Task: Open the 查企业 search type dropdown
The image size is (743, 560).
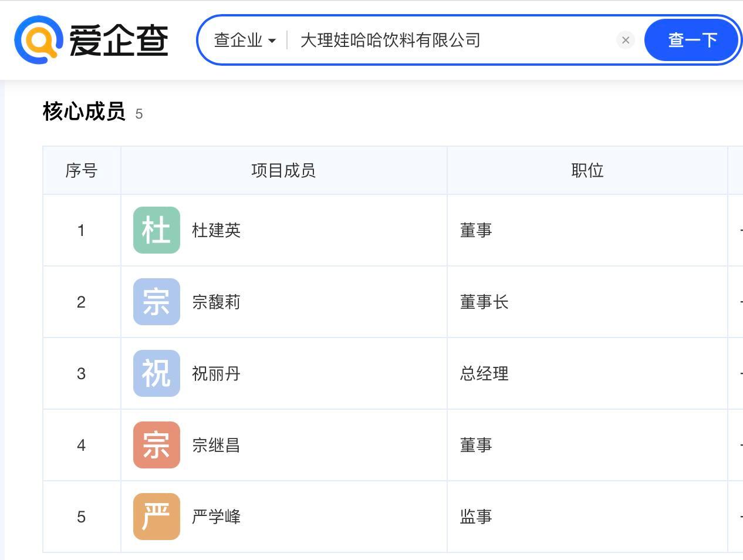Action: point(245,40)
